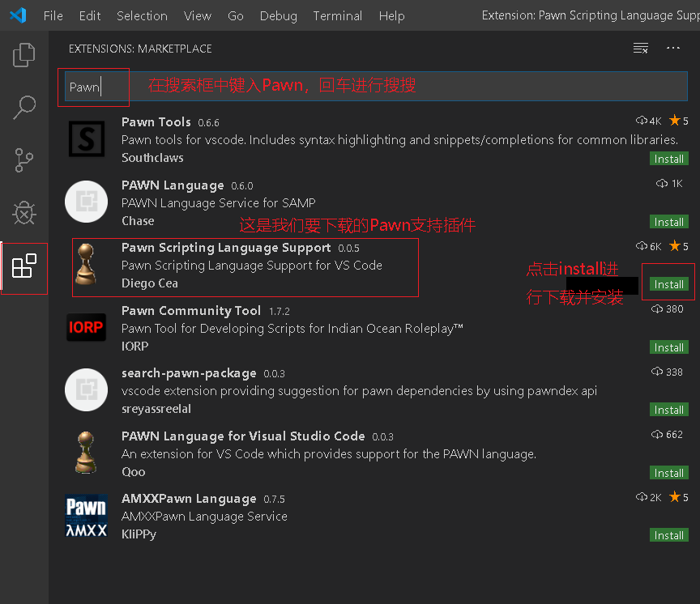The image size is (700, 604).
Task: Clear extensions search results icon
Action: [x=641, y=49]
